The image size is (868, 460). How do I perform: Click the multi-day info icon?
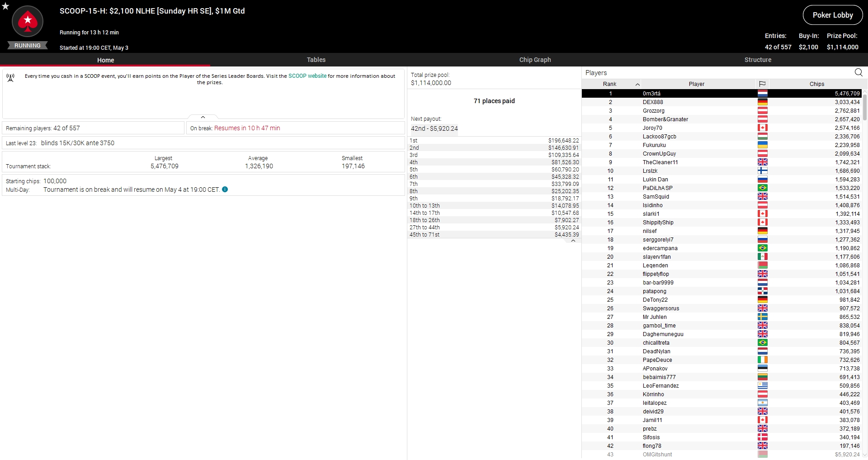(225, 190)
